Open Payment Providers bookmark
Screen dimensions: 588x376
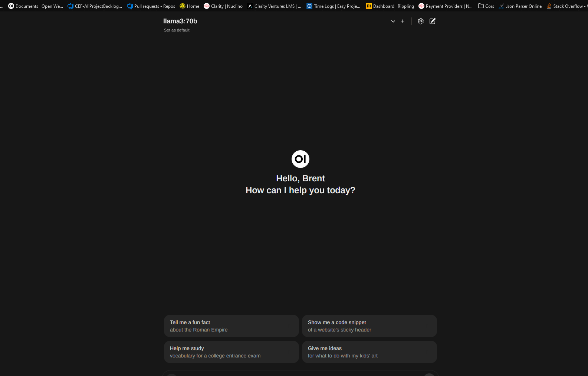[x=446, y=6]
